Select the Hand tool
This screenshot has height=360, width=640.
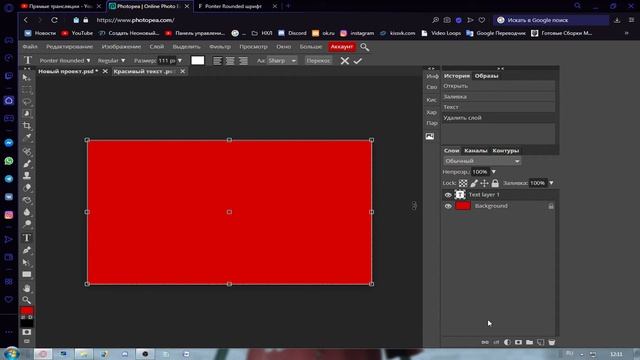pos(27,288)
